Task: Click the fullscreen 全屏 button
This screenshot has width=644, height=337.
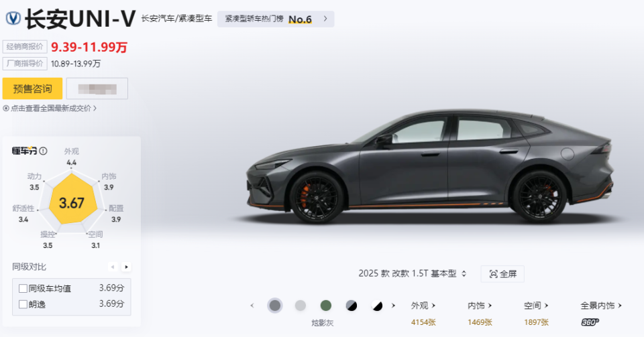Action: point(502,274)
